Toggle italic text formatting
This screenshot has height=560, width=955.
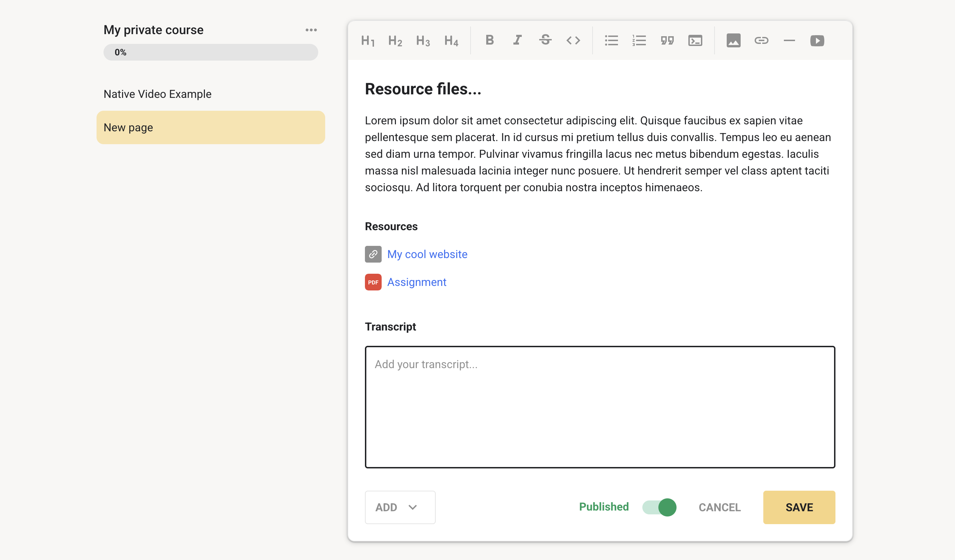coord(517,40)
